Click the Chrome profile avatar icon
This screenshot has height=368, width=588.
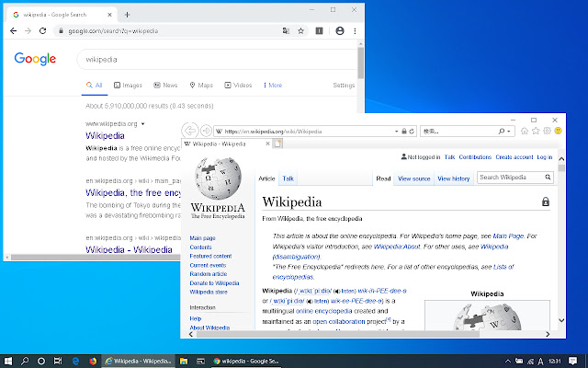pyautogui.click(x=340, y=30)
